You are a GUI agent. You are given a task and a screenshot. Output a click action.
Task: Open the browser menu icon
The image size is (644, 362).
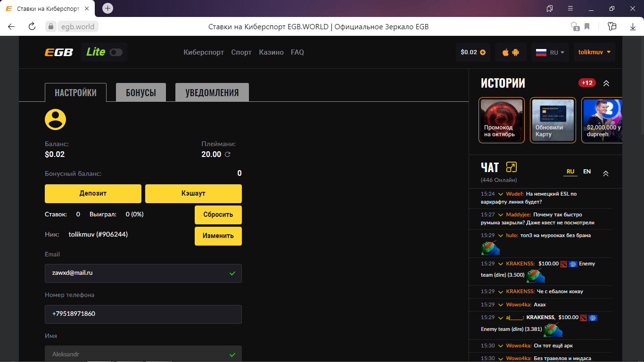click(570, 8)
